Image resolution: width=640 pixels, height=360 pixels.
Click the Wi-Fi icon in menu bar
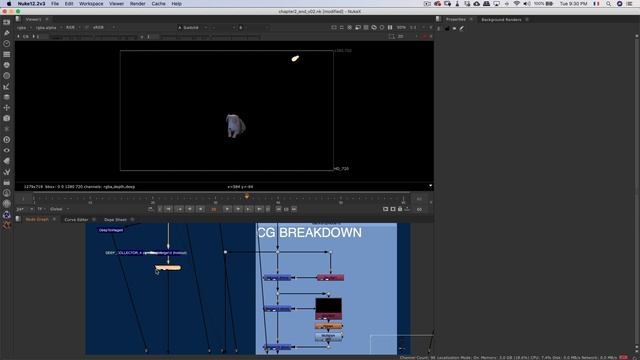coord(517,4)
